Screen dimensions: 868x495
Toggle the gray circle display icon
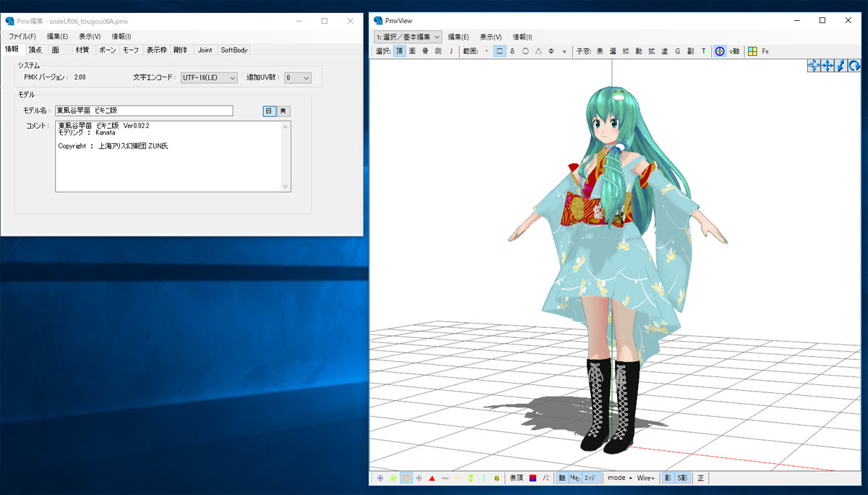(x=420, y=478)
